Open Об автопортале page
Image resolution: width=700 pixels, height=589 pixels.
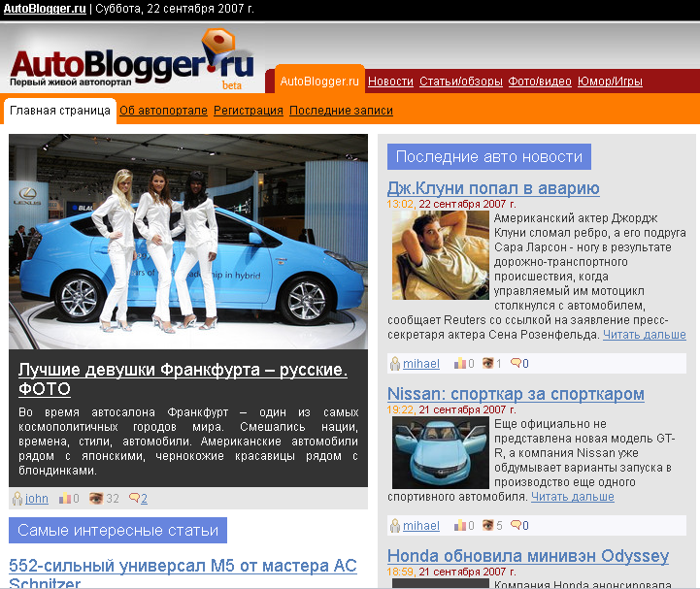pos(163,111)
